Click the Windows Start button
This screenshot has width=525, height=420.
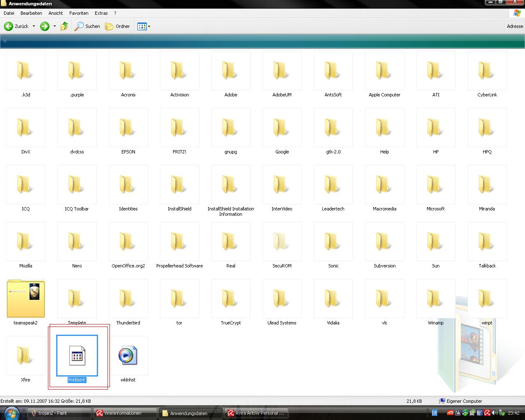click(x=11, y=413)
